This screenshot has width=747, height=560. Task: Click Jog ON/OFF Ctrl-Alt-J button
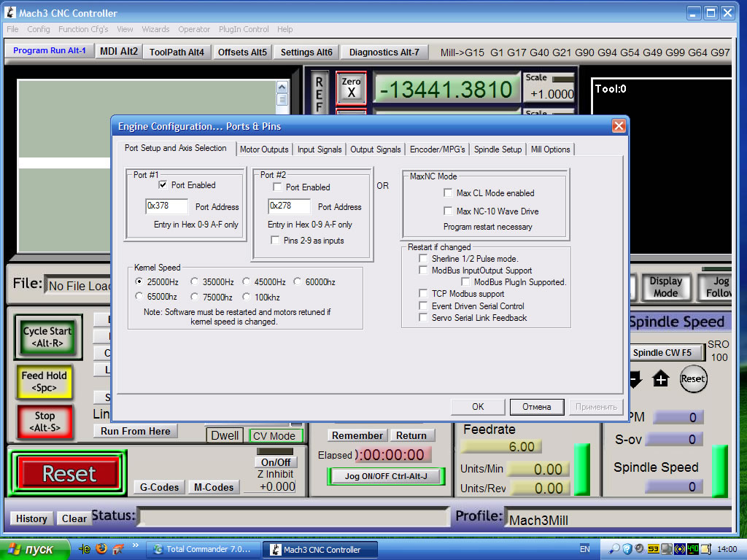click(x=386, y=476)
